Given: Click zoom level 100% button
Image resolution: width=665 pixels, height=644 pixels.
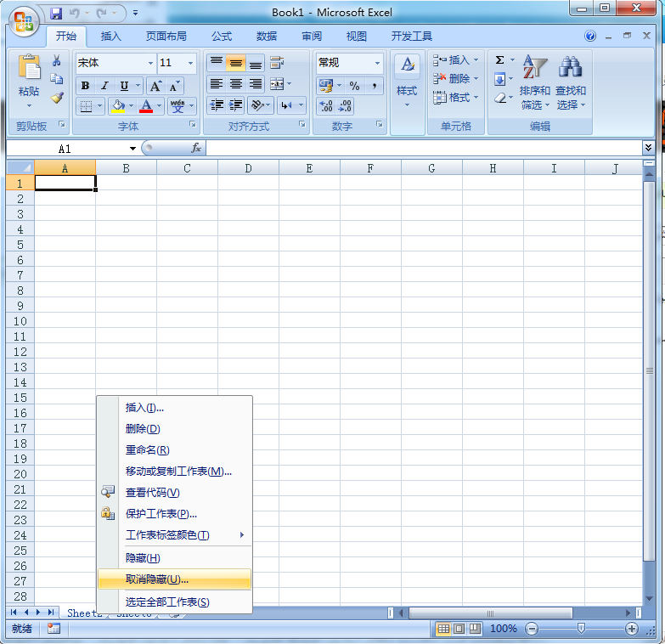Looking at the screenshot, I should pyautogui.click(x=504, y=629).
